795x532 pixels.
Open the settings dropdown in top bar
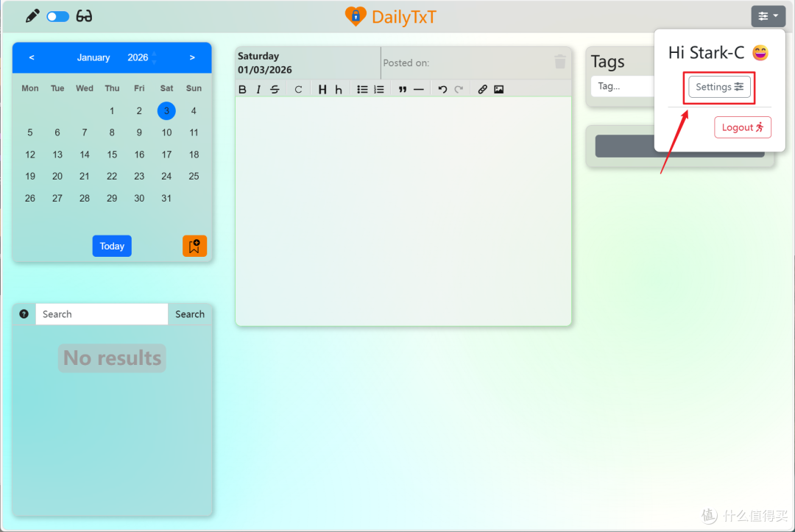point(768,16)
